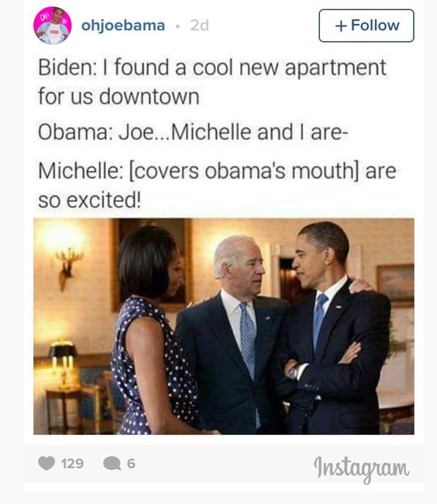
Task: Click the 2d post timestamp
Action: click(199, 26)
